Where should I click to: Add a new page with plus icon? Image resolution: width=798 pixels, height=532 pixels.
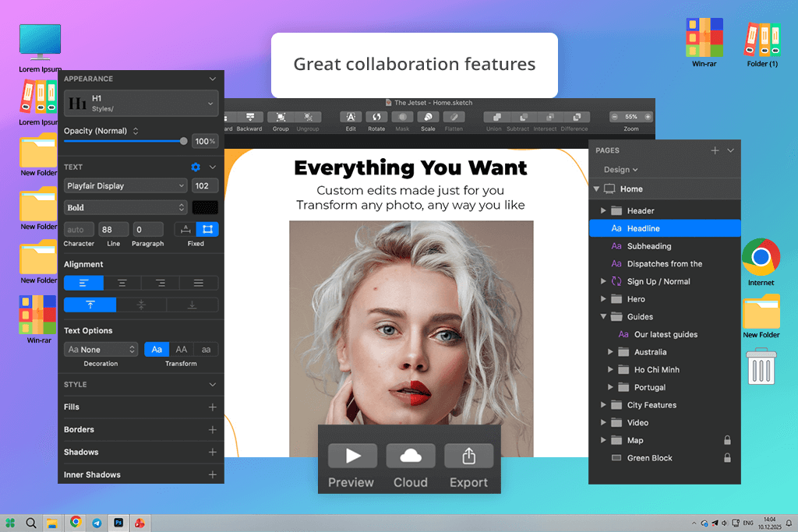pos(715,150)
